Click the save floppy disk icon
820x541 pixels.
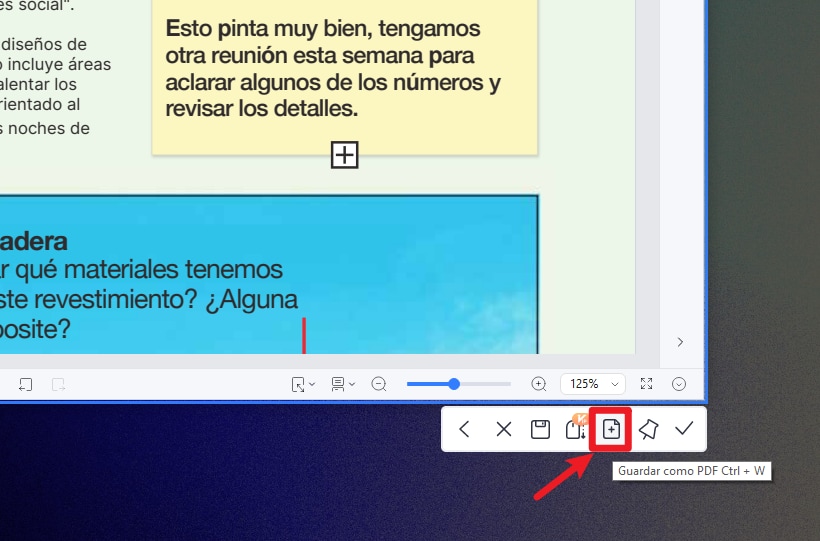pyautogui.click(x=540, y=429)
